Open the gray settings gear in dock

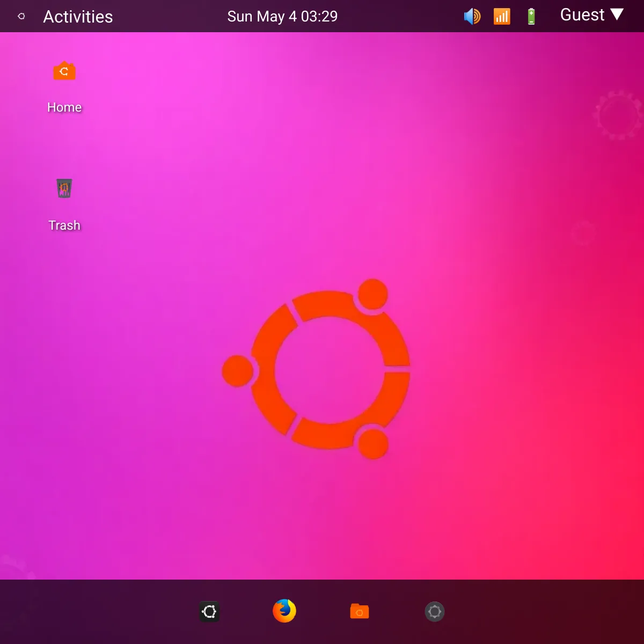[x=435, y=611]
